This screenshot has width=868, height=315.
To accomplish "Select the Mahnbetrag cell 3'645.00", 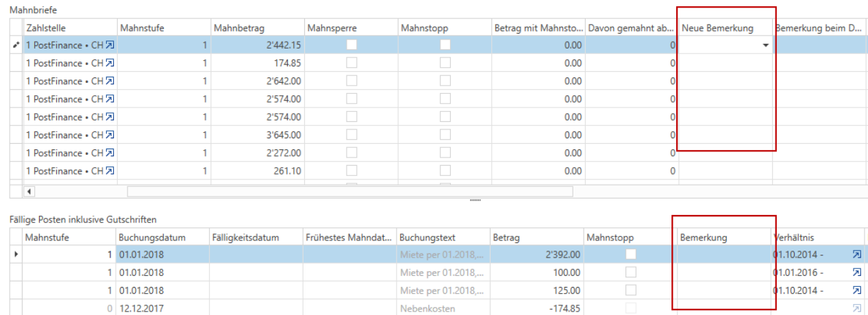I will click(258, 135).
